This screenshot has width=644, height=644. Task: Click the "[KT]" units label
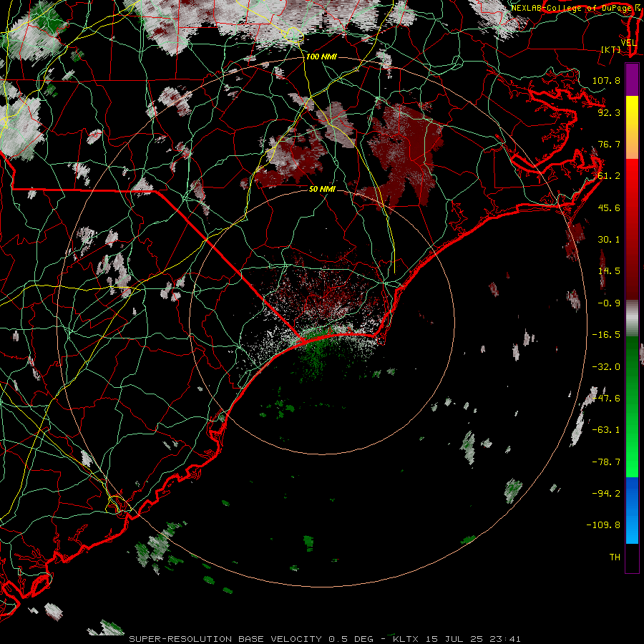tap(611, 49)
